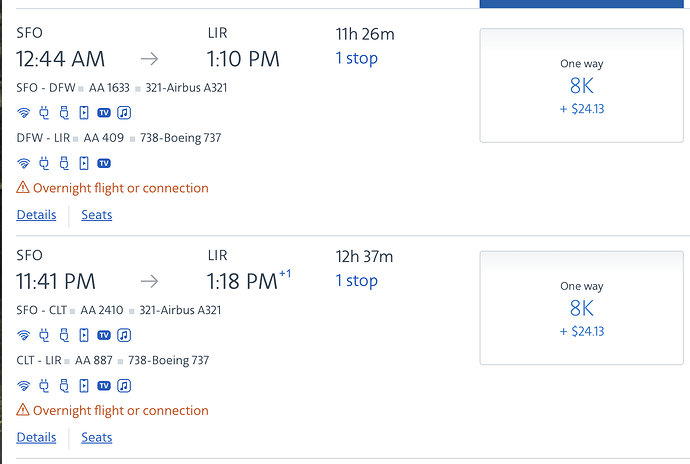Expand the 1 stop info for the 11h 26m flight
This screenshot has height=464, width=690.
pyautogui.click(x=356, y=58)
